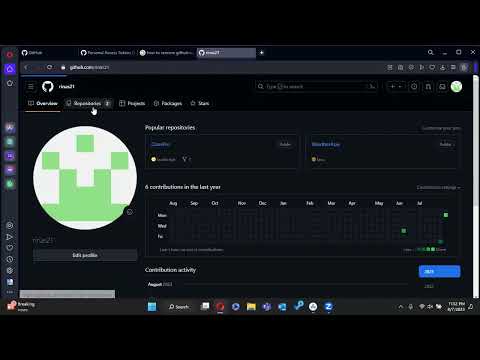Open the Breaking news taskbar widget
The width and height of the screenshot is (480, 360).
22,307
